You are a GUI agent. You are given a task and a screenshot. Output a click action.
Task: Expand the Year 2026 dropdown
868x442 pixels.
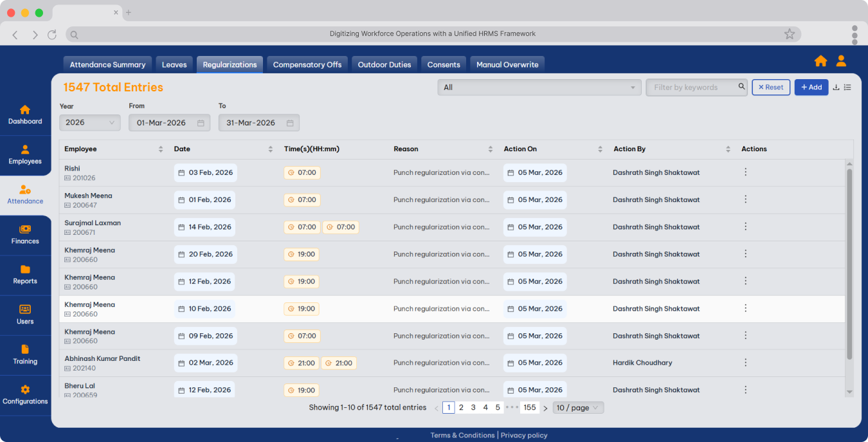pos(89,123)
